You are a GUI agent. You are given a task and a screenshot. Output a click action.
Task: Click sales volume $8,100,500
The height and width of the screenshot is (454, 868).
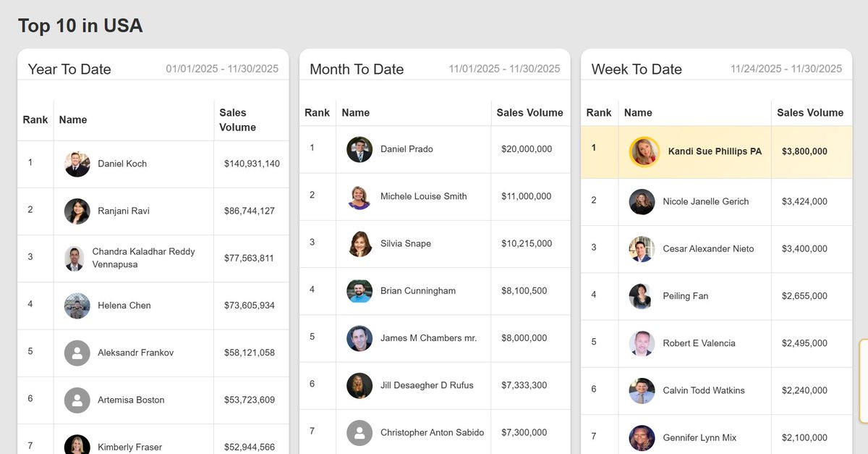click(524, 291)
